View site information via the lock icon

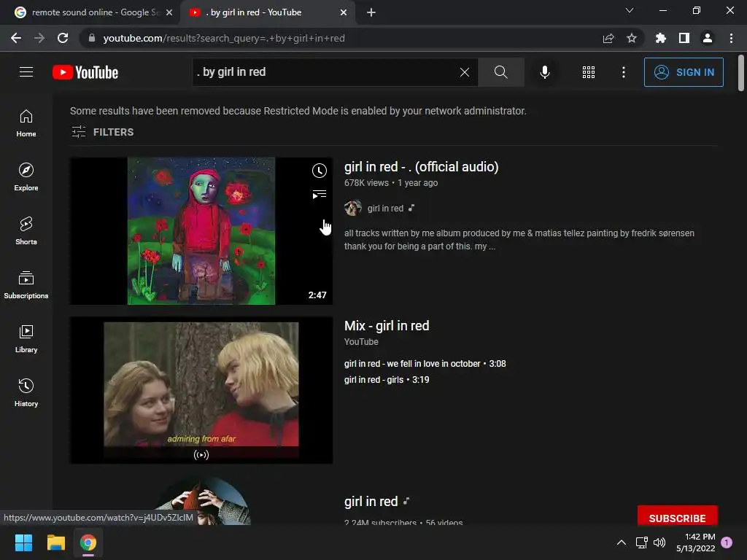(92, 38)
